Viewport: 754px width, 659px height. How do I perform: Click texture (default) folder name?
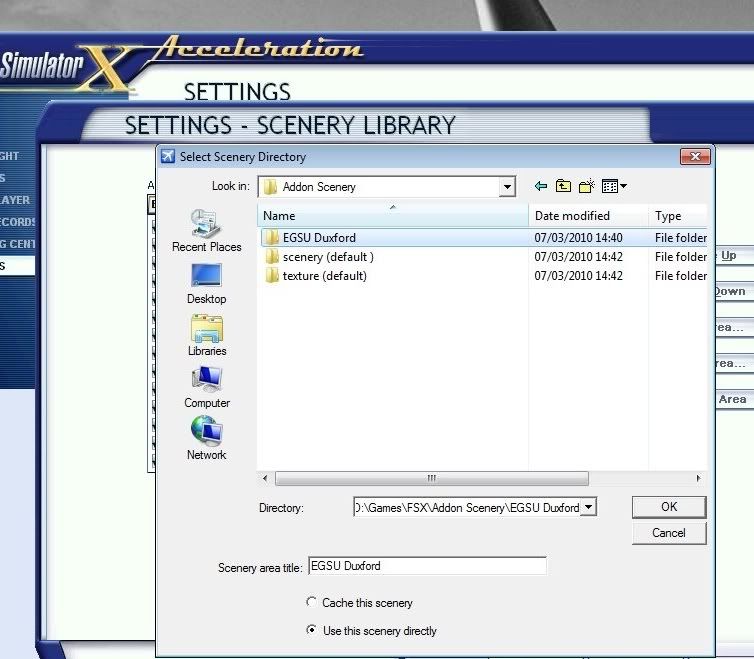325,276
